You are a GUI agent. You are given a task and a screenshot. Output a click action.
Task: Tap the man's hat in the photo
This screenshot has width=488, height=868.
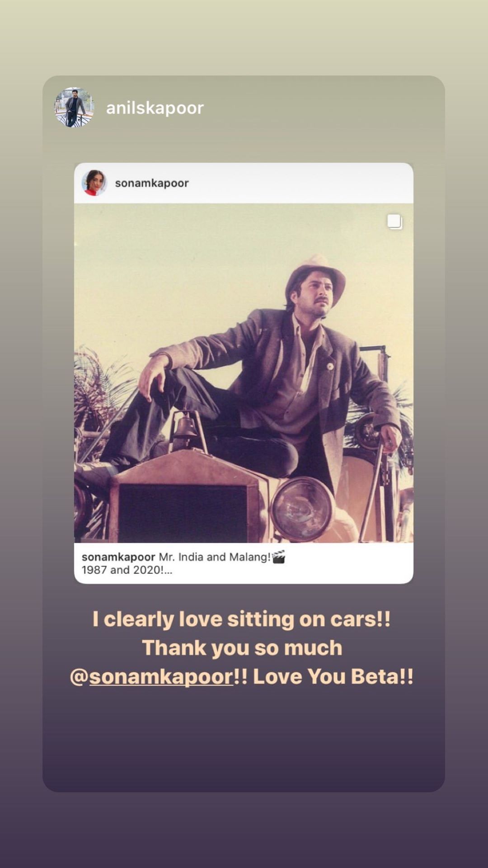(x=315, y=276)
